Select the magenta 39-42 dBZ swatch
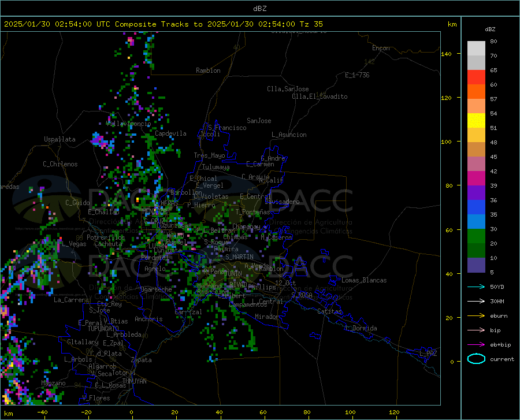This screenshot has width=520, height=420. pos(476,179)
